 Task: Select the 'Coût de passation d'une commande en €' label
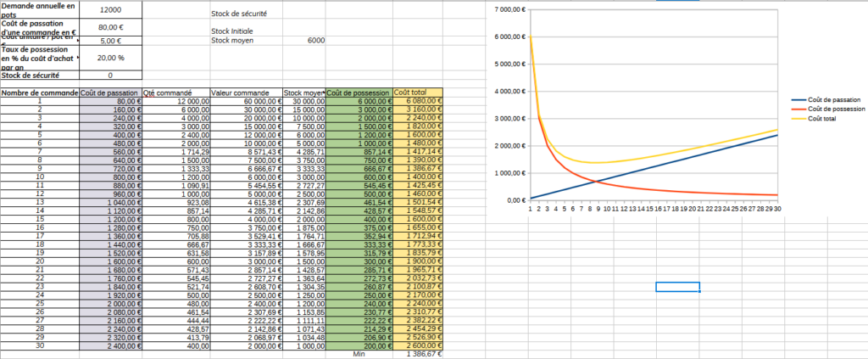click(40, 28)
